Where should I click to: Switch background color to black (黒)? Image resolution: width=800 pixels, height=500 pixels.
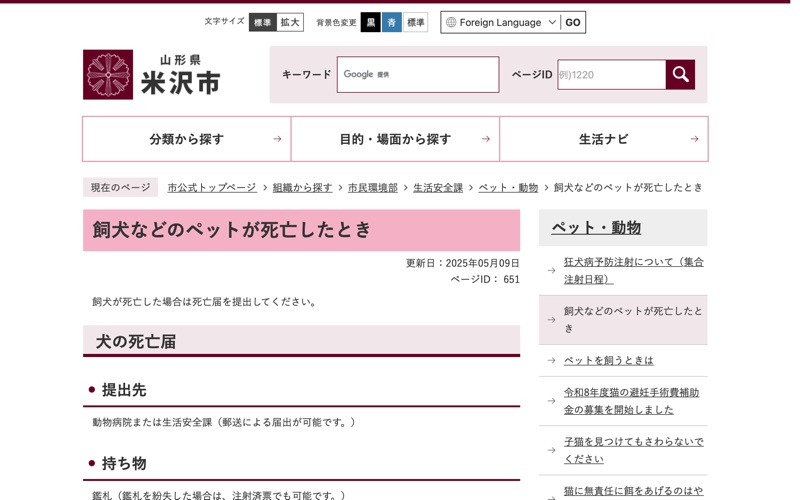pos(371,22)
